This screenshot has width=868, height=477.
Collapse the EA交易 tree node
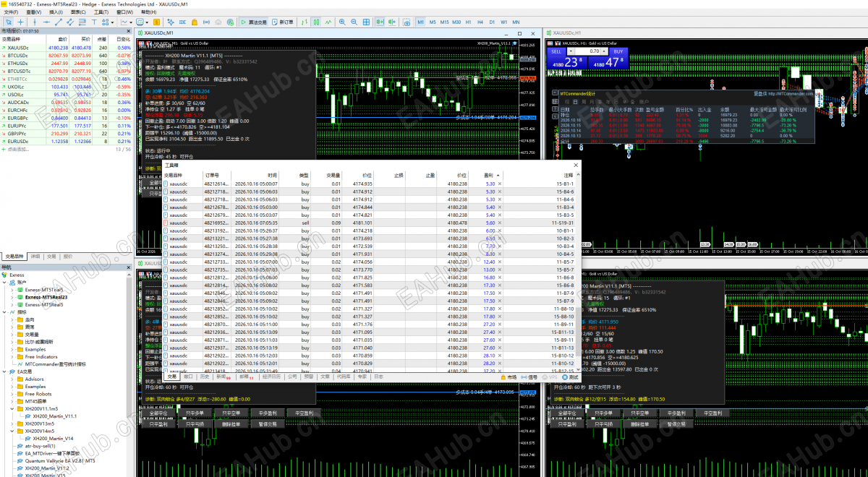[x=4, y=371]
